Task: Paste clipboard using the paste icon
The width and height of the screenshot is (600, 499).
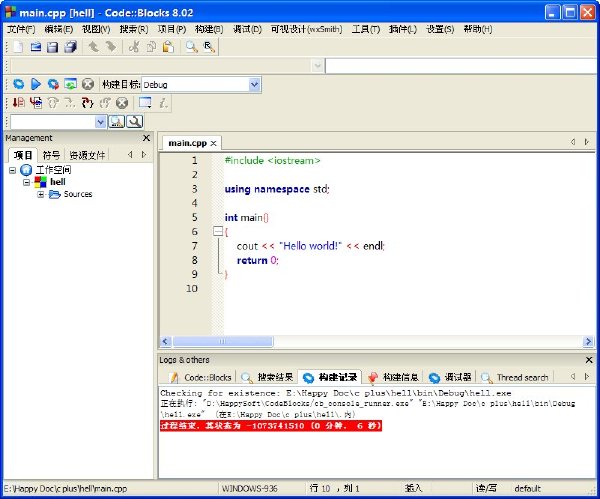Action: (168, 47)
